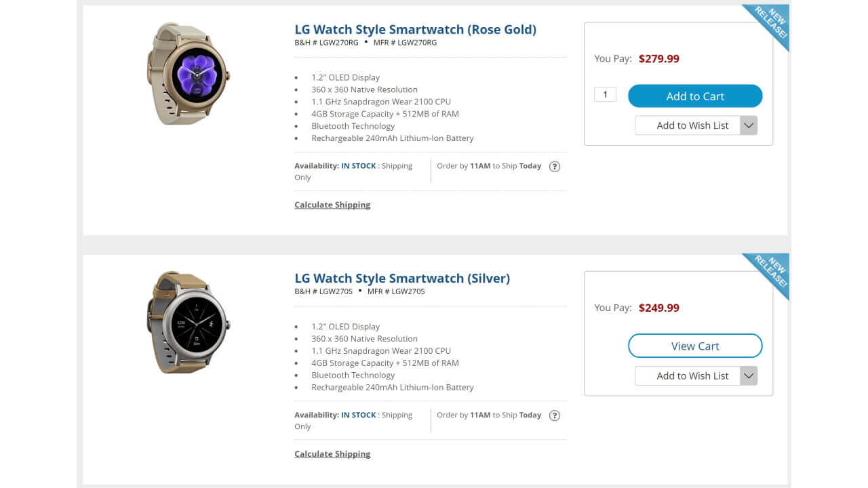The height and width of the screenshot is (488, 868).
Task: Click the $279.99 price for the Rose Gold watch
Action: point(659,58)
